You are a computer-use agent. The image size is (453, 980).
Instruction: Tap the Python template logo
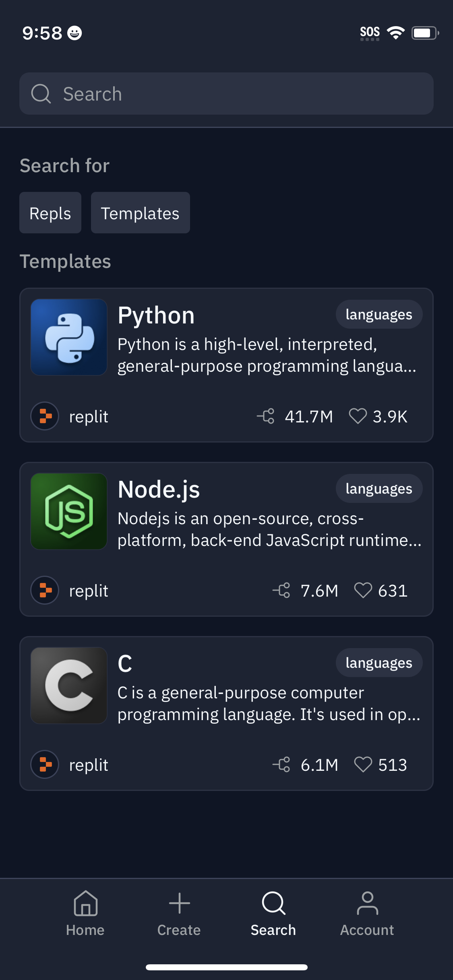pos(69,337)
